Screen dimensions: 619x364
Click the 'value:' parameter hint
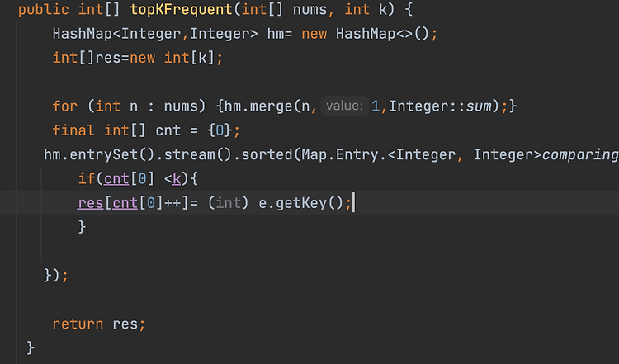[344, 106]
